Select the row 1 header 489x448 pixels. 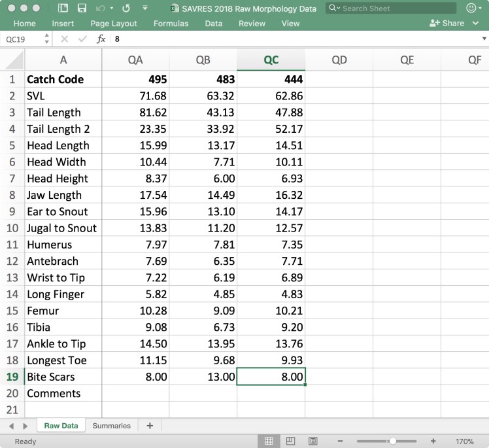pyautogui.click(x=12, y=79)
